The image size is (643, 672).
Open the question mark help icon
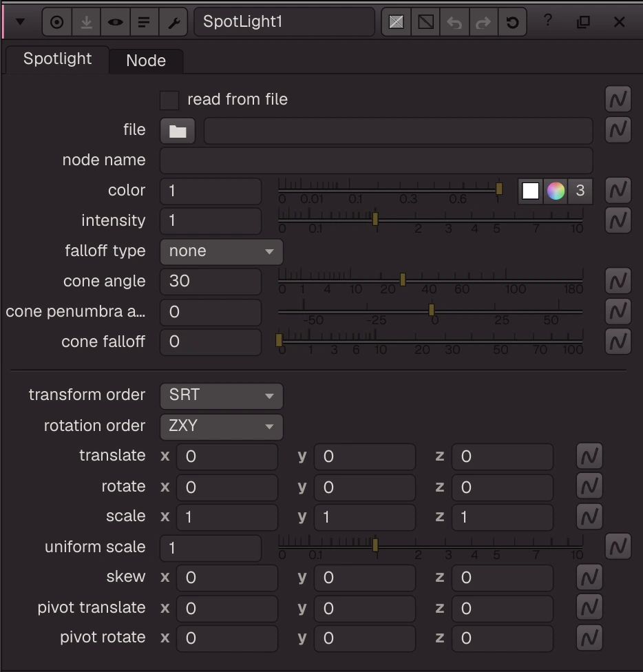(x=547, y=20)
